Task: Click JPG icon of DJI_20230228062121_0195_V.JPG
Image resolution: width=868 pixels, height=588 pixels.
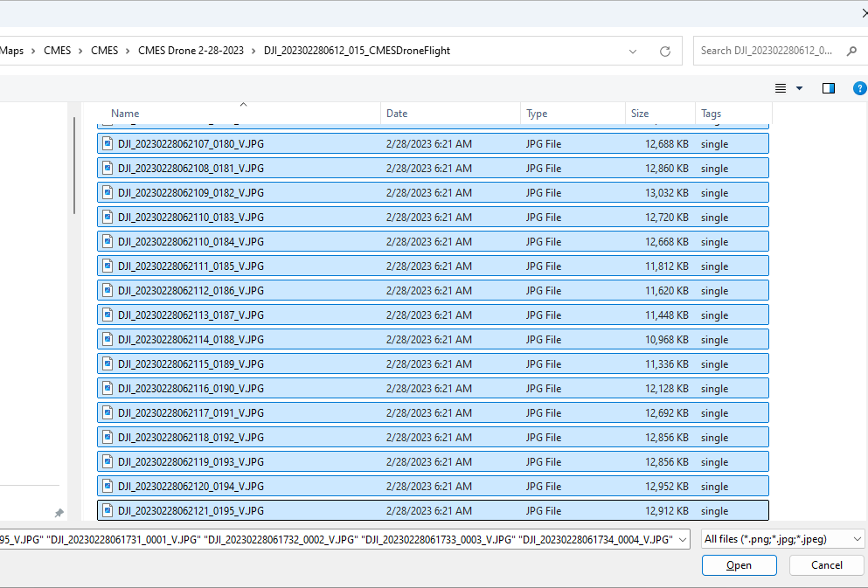Action: (x=108, y=510)
